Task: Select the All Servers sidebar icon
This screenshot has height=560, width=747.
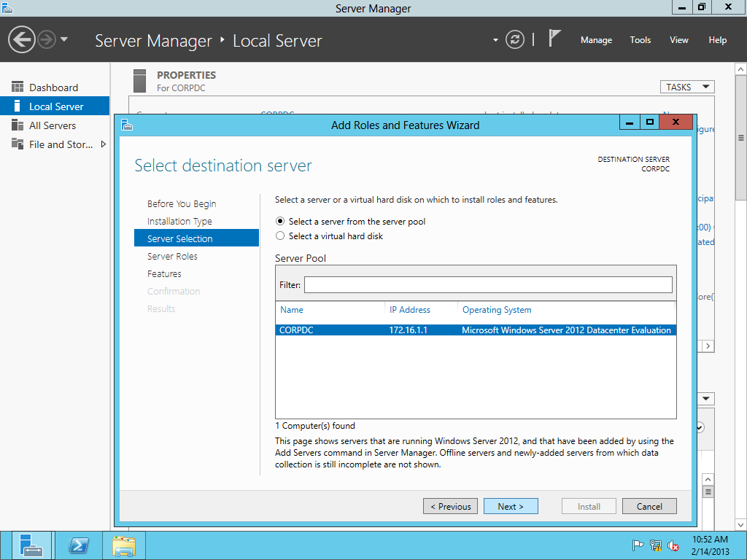Action: tap(18, 125)
